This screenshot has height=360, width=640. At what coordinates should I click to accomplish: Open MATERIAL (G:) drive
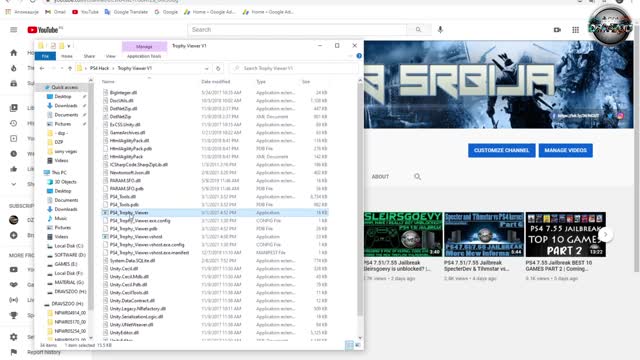coord(69,282)
